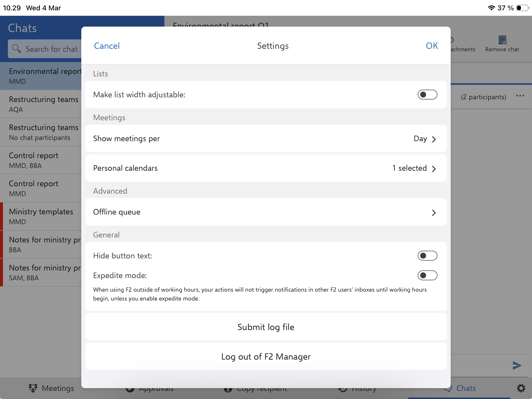
Task: Open Environmental report chat with MMD
Action: coord(41,76)
